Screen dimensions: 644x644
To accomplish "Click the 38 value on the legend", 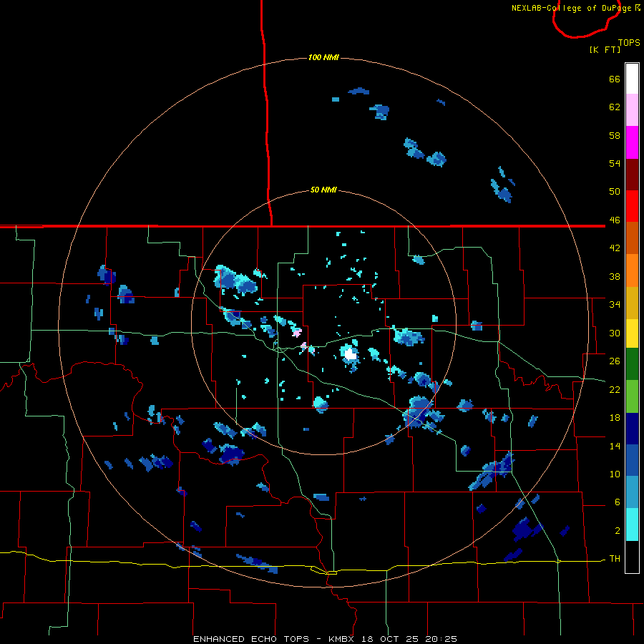I will click(615, 276).
